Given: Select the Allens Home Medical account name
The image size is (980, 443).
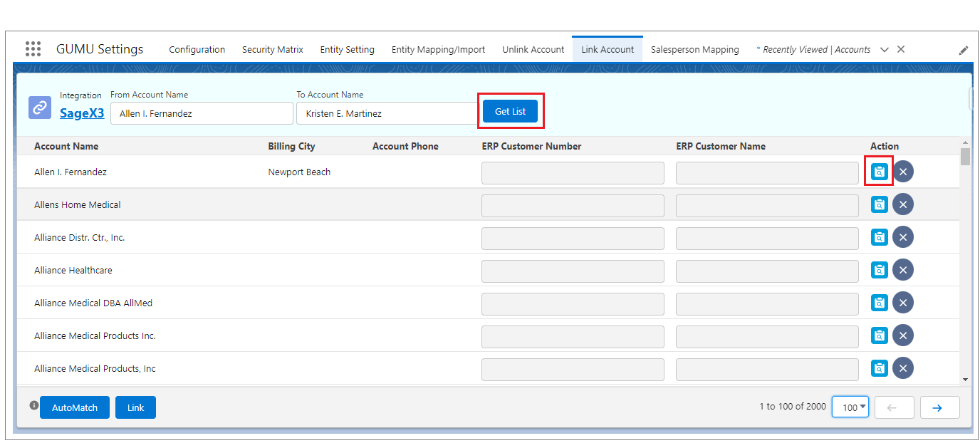Looking at the screenshot, I should 78,204.
